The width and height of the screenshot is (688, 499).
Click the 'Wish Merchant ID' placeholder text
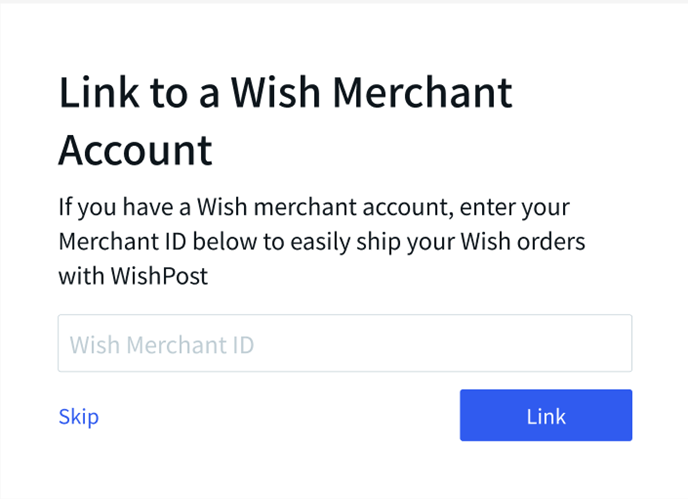pyautogui.click(x=162, y=345)
